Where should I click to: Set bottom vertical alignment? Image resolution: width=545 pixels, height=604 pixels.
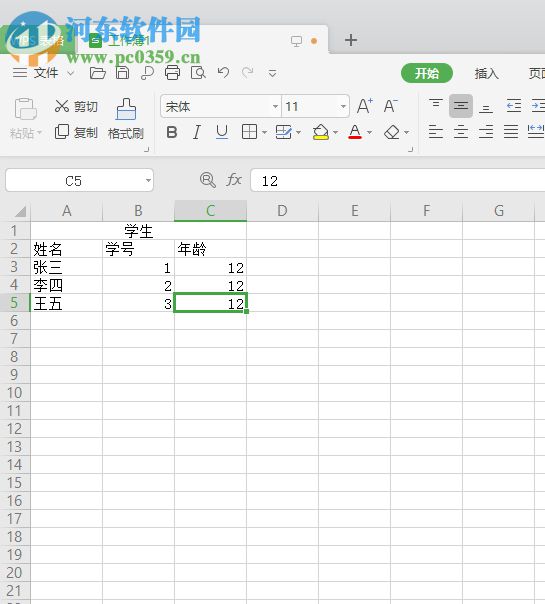pos(486,108)
